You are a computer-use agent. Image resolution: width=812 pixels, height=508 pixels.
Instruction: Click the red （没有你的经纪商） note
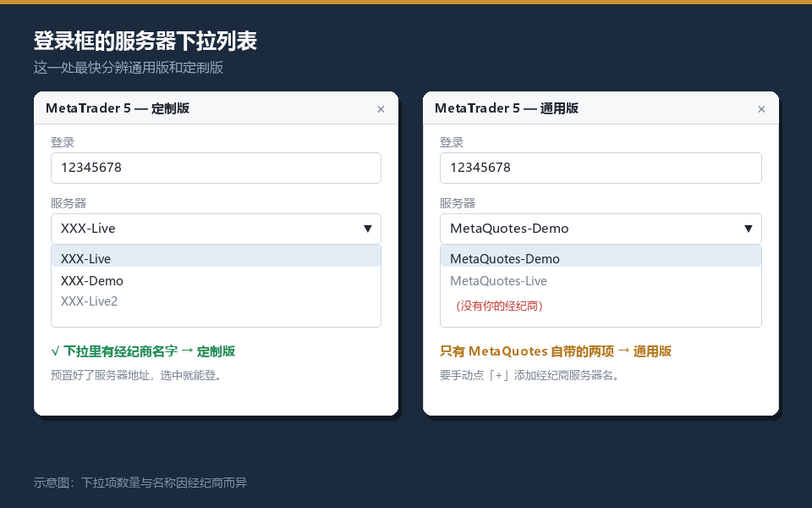pyautogui.click(x=499, y=306)
